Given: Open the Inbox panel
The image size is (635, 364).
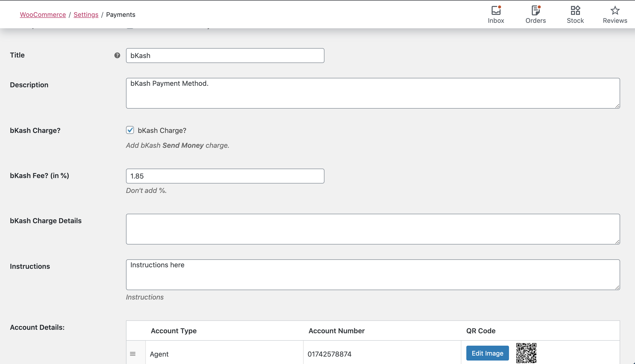Looking at the screenshot, I should [x=496, y=14].
